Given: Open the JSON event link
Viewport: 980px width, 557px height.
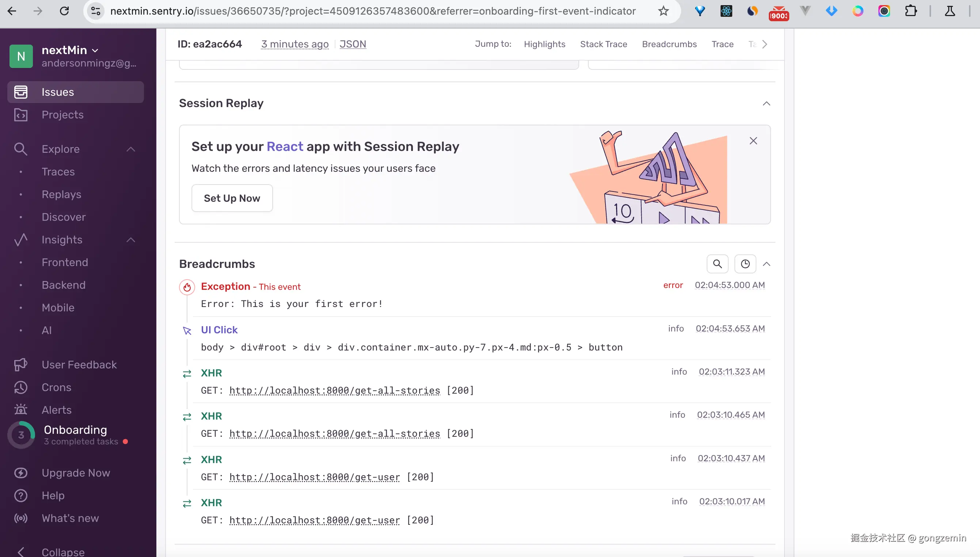Looking at the screenshot, I should pyautogui.click(x=353, y=44).
